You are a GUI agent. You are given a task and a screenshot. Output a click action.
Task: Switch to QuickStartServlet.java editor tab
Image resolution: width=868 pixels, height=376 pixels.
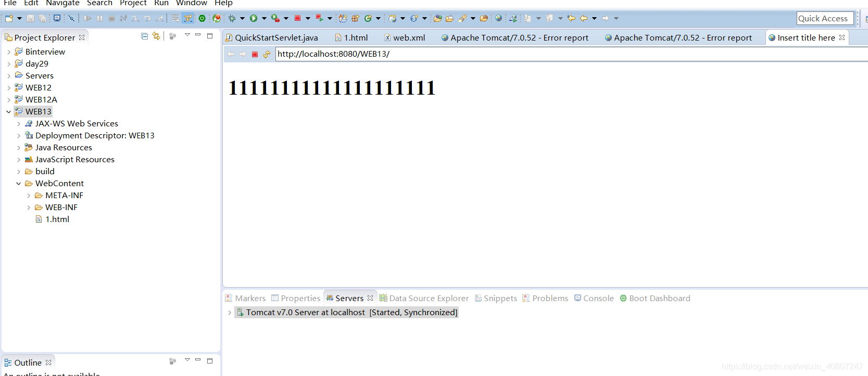[271, 37]
